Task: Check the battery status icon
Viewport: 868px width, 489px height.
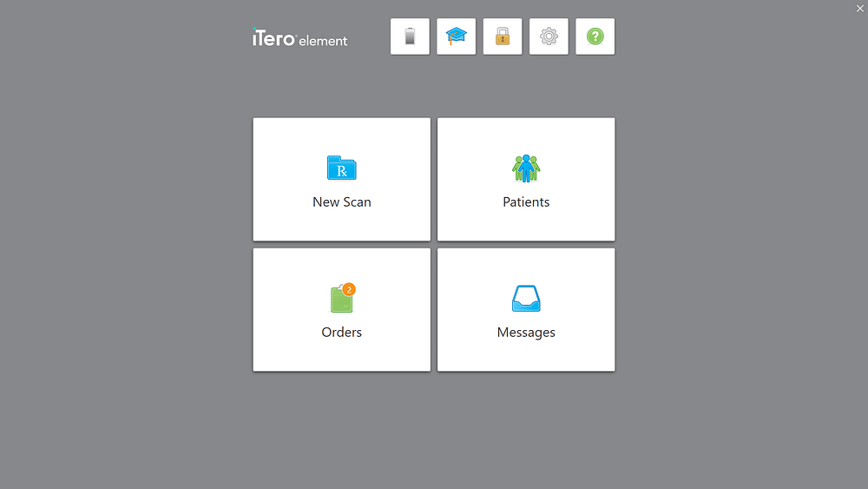Action: 410,36
